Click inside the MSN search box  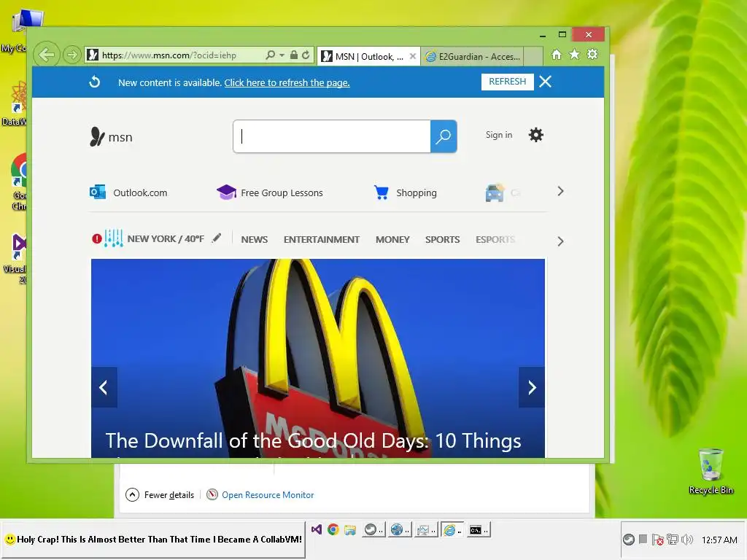(332, 136)
